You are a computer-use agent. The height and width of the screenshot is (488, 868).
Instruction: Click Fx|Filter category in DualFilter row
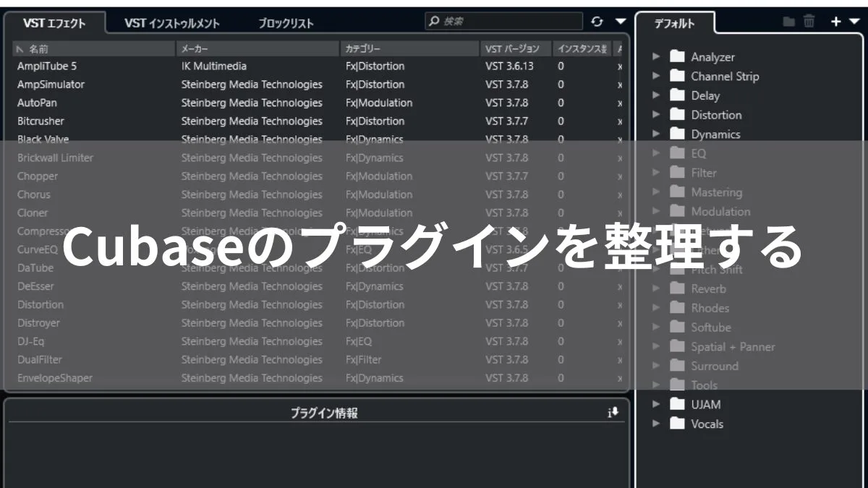click(x=363, y=359)
